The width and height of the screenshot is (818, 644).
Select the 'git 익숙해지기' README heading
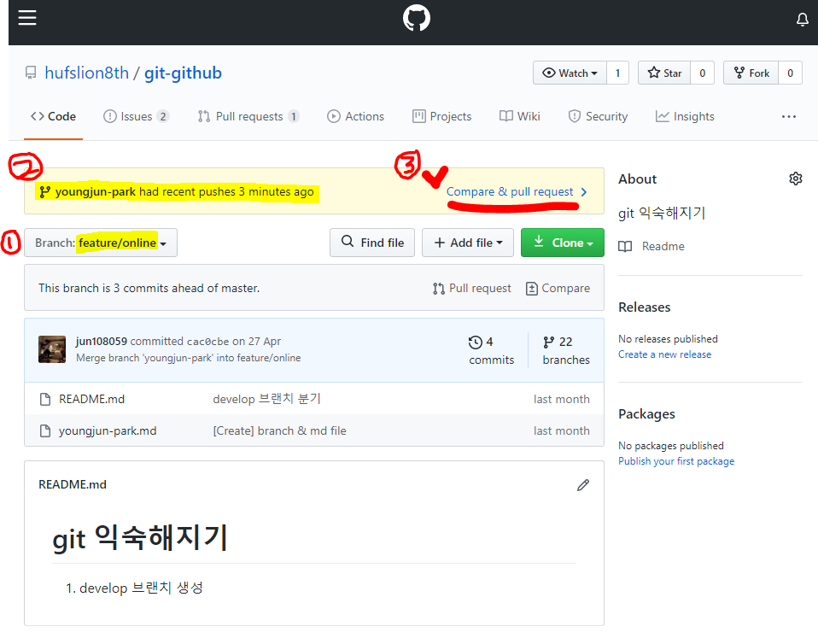(140, 538)
